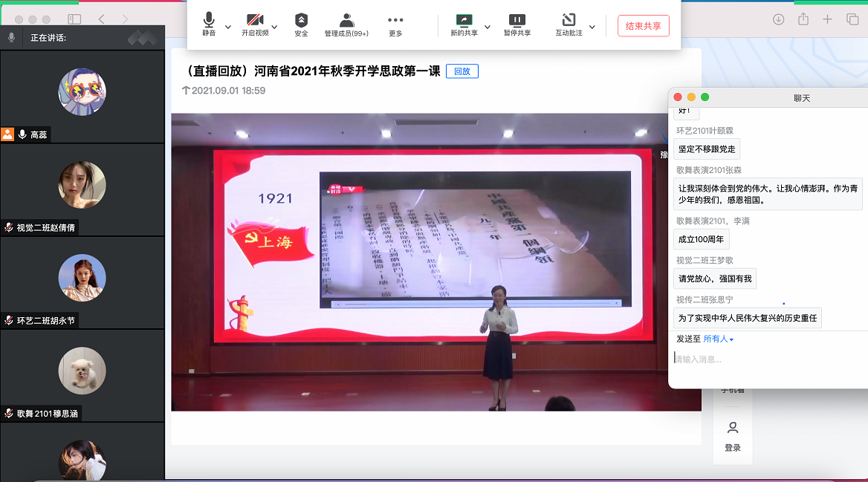The height and width of the screenshot is (482, 868).
Task: Click the browser Share icon
Action: [x=803, y=19]
